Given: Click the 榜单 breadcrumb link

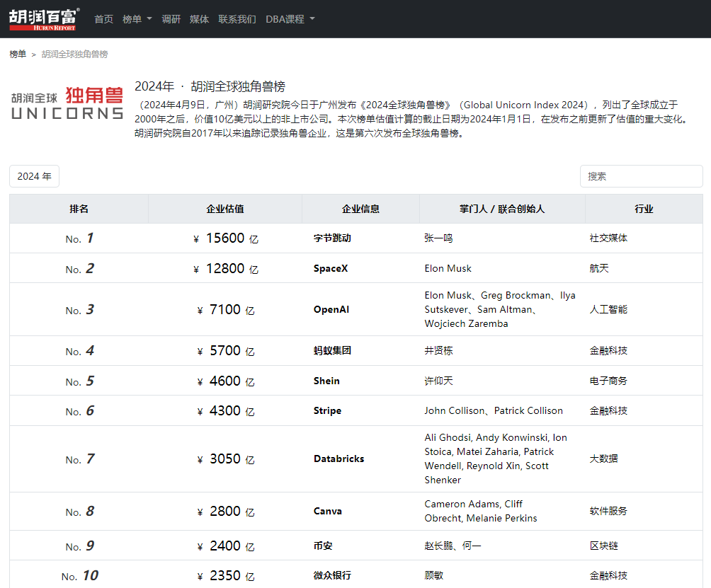Looking at the screenshot, I should point(18,54).
